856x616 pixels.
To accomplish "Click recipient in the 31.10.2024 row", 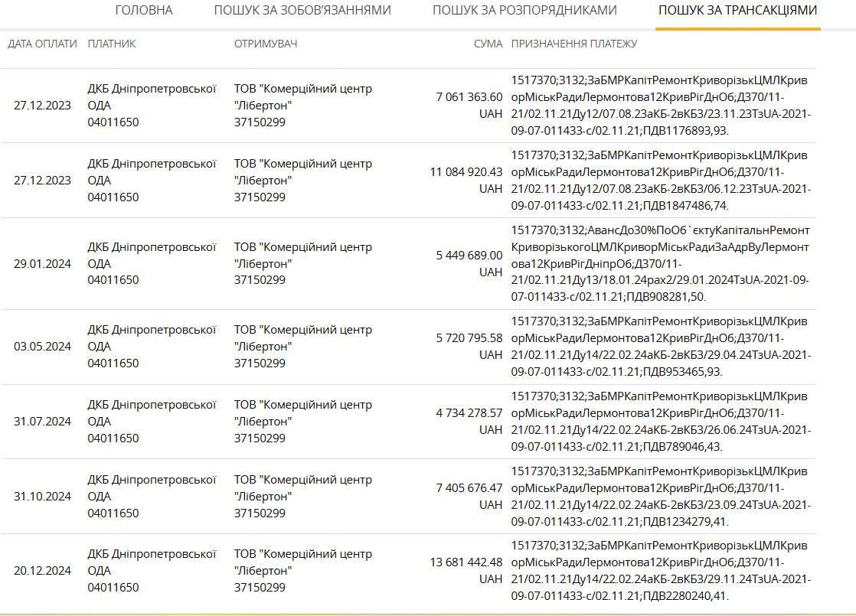I will 303,496.
